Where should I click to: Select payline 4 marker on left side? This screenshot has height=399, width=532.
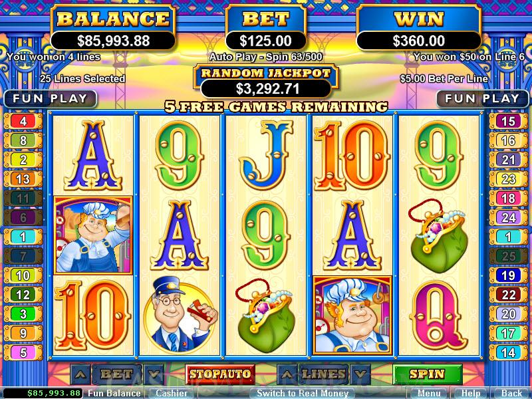pyautogui.click(x=23, y=121)
